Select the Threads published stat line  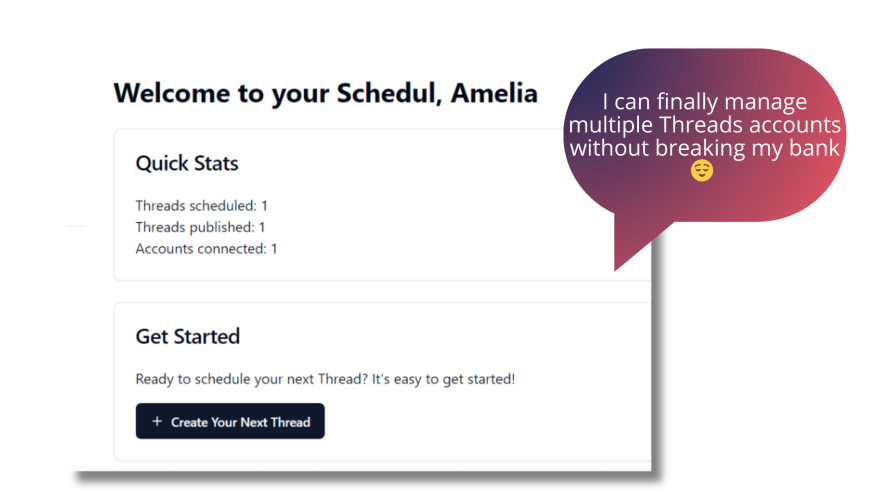(x=200, y=227)
